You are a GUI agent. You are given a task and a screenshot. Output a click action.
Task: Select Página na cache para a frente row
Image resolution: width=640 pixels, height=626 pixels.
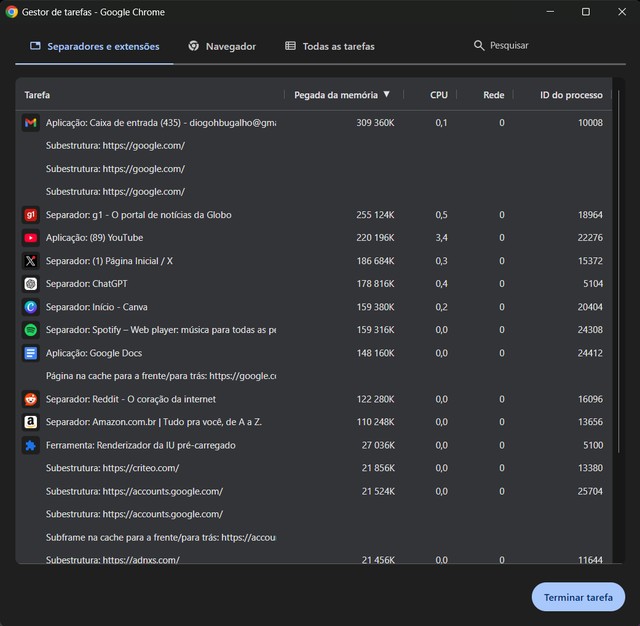(x=313, y=376)
